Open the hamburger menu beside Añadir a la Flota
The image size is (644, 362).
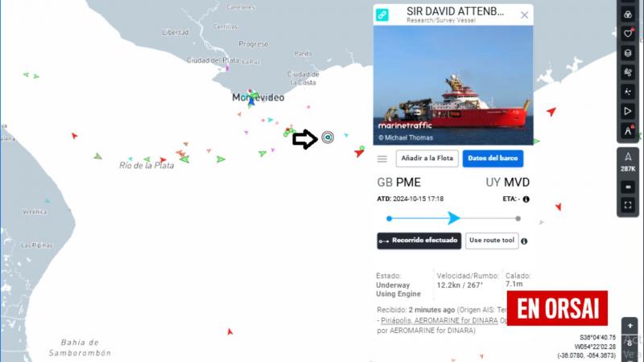(382, 158)
